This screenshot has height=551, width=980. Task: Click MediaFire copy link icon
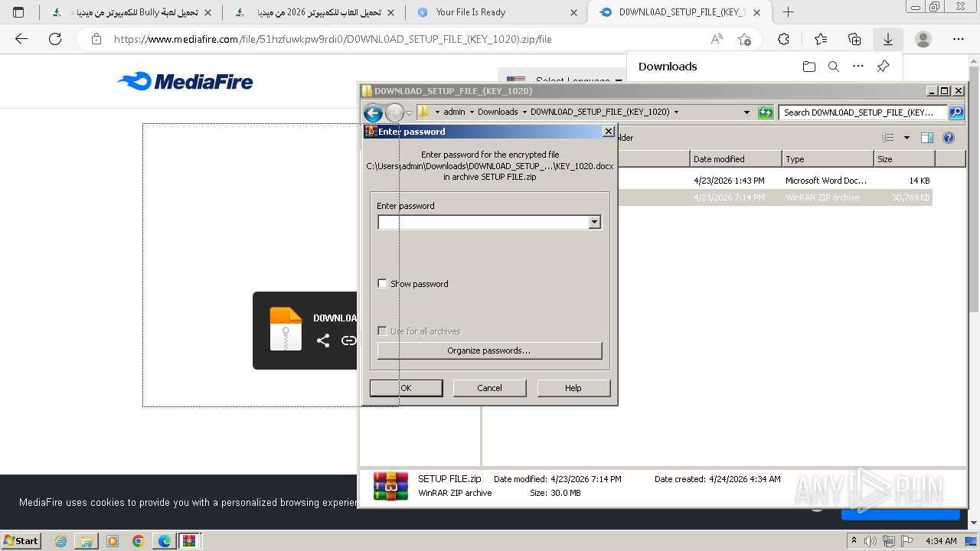tap(348, 341)
